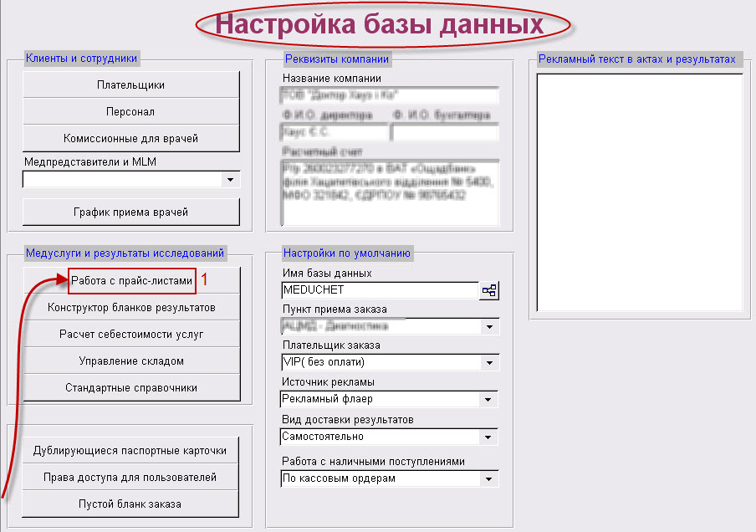Expand Работа с наличными поступлениями dropdown

click(x=488, y=479)
